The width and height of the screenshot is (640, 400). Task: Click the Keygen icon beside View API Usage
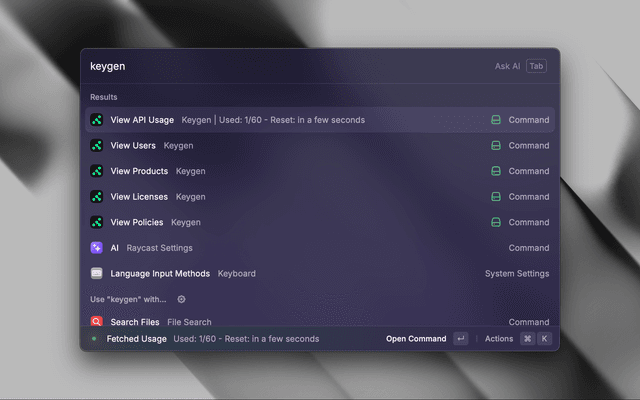pyautogui.click(x=97, y=120)
